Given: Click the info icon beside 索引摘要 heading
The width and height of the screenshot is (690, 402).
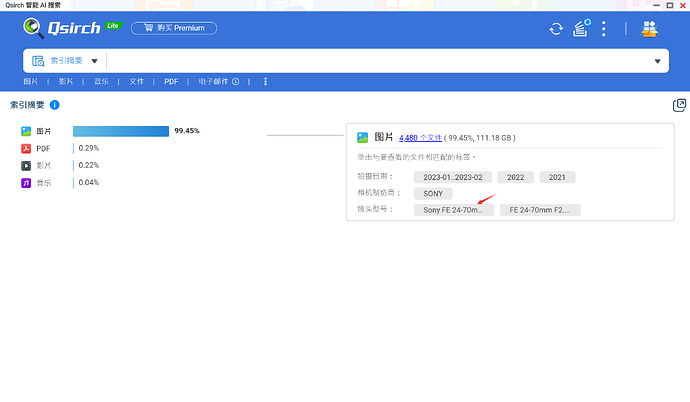Looking at the screenshot, I should click(55, 105).
